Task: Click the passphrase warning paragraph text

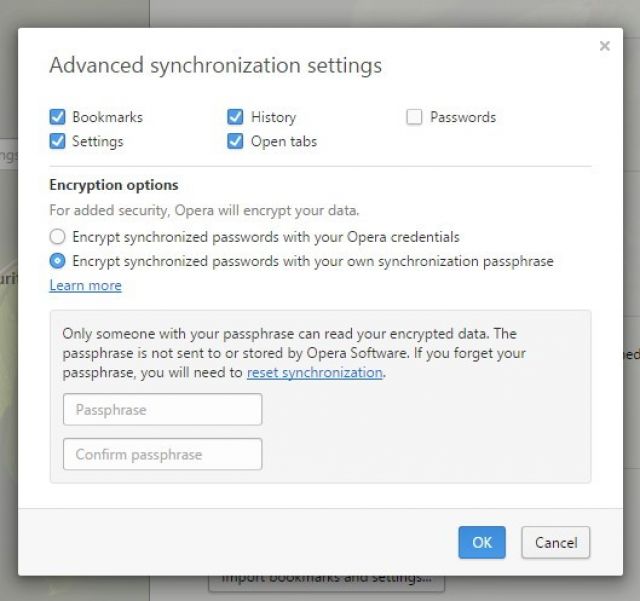Action: coord(294,353)
